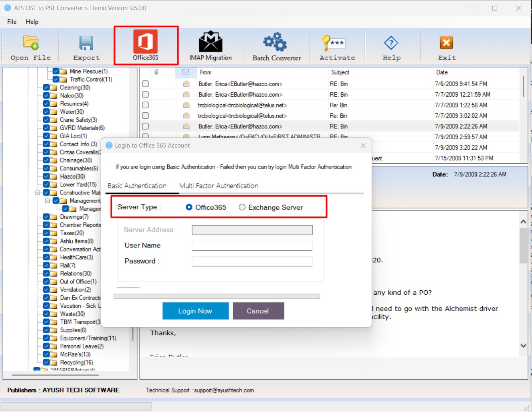Screen dimensions: 532x412
Task: Cancel the Office 365 login dialog
Action: pyautogui.click(x=258, y=311)
